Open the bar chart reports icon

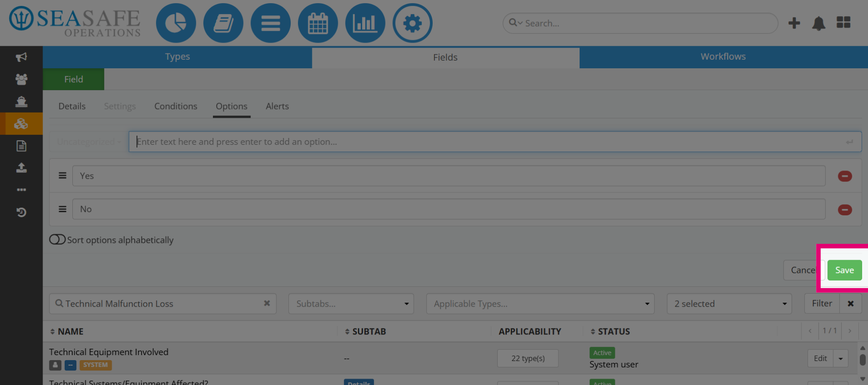coord(365,23)
